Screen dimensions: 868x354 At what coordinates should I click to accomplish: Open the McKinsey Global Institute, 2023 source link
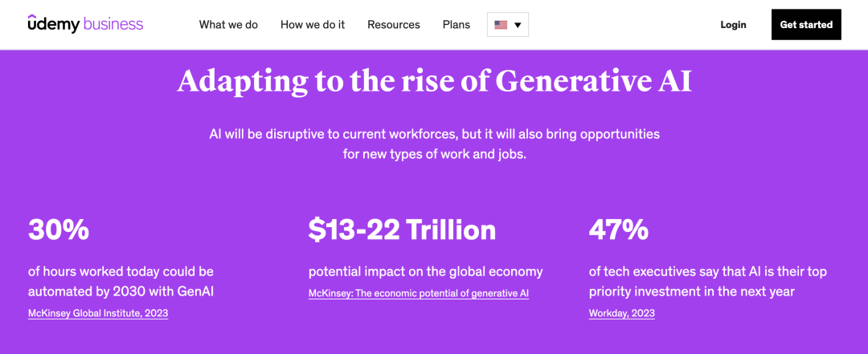pyautogui.click(x=98, y=313)
